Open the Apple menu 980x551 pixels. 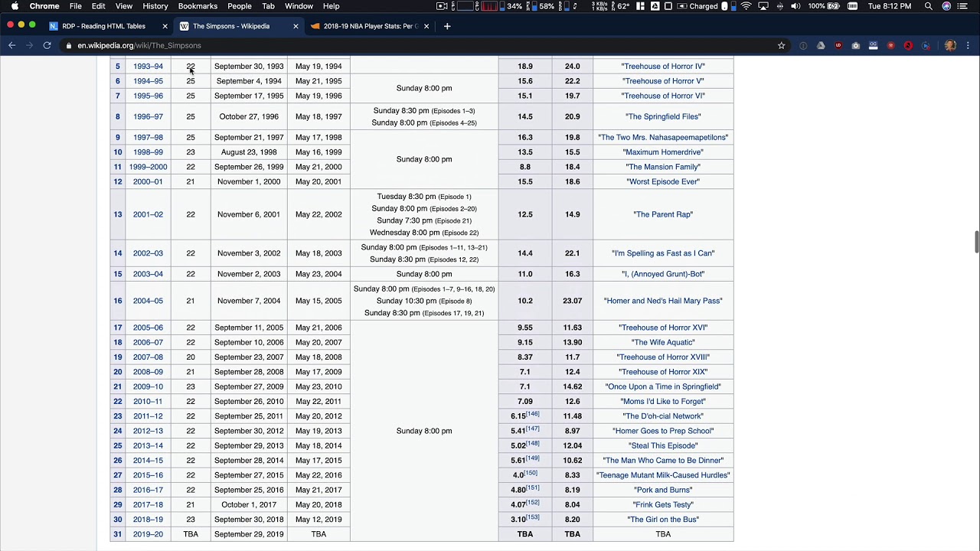15,6
